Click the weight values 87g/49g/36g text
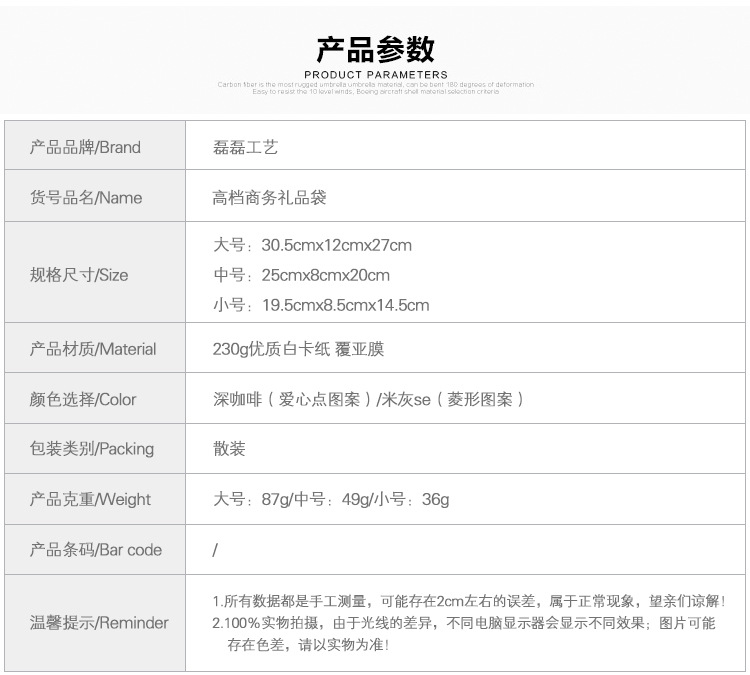 [x=331, y=499]
